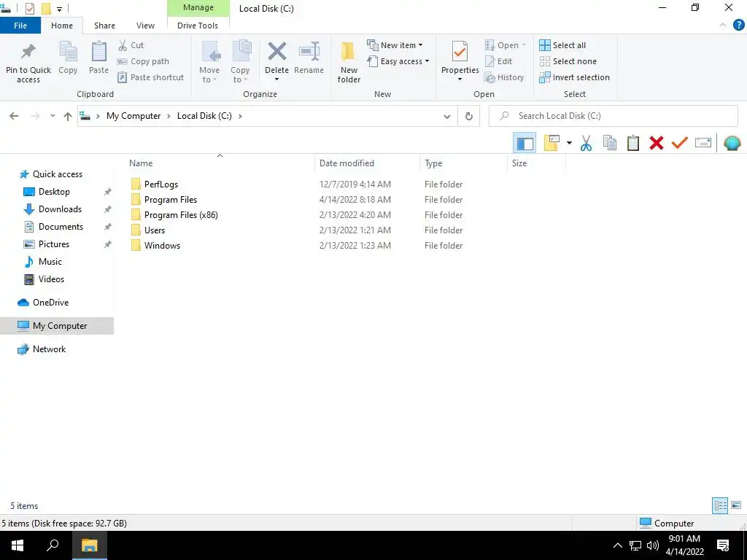This screenshot has height=560, width=747.
Task: Click the Manage contextual tab
Action: pos(198,7)
